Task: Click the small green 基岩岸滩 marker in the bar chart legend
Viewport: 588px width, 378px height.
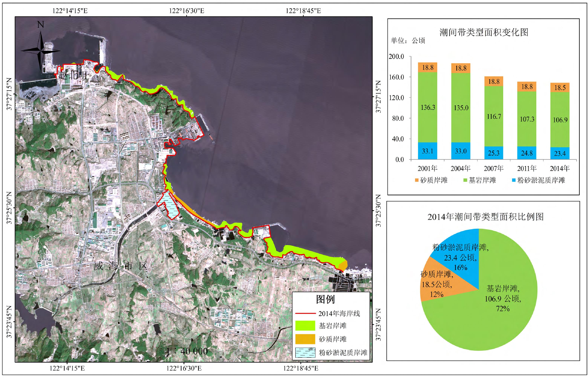Action: tap(465, 180)
